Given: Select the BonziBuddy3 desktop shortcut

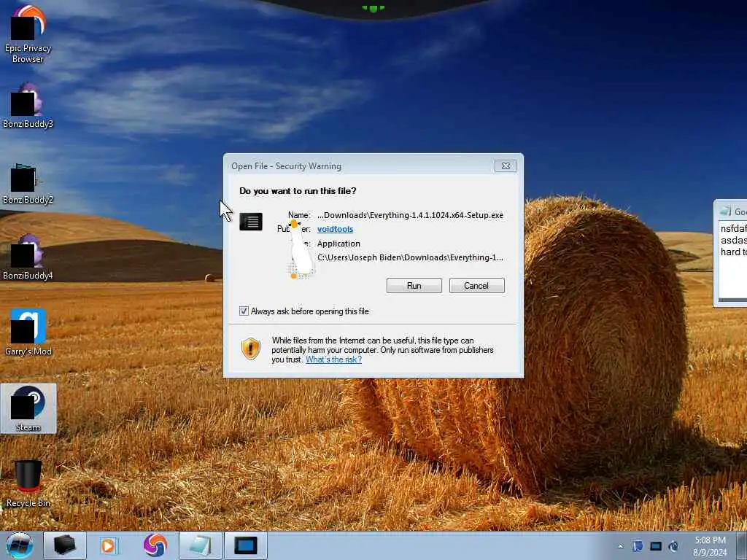Looking at the screenshot, I should point(28,106).
